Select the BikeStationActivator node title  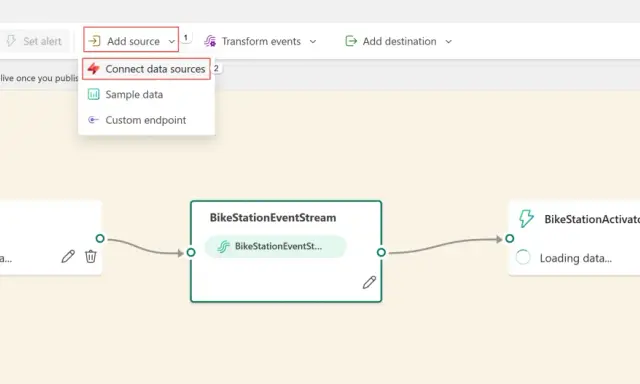click(x=592, y=220)
